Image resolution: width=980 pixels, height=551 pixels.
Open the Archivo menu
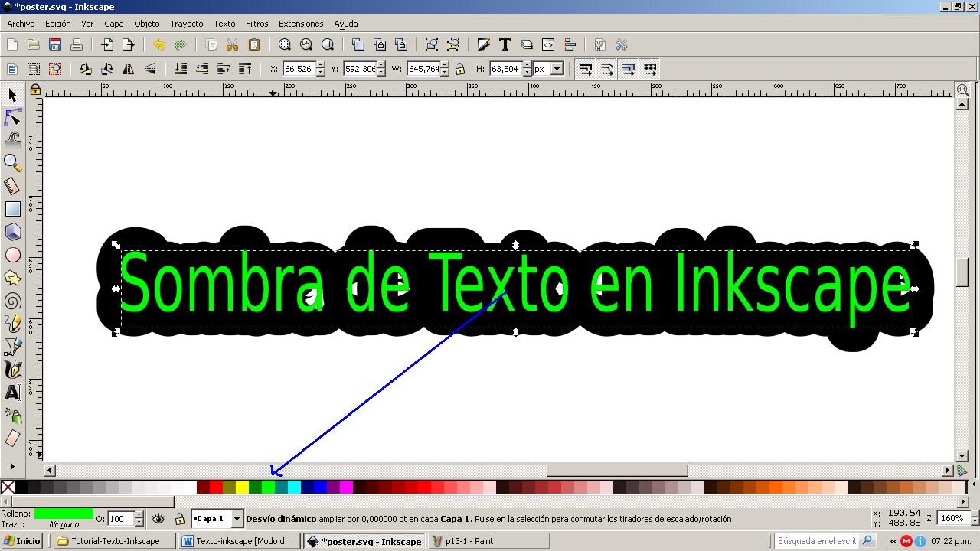click(21, 24)
